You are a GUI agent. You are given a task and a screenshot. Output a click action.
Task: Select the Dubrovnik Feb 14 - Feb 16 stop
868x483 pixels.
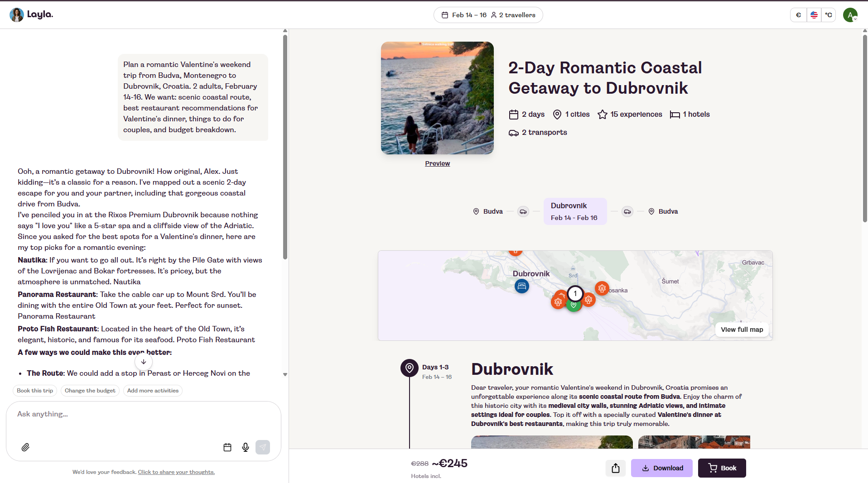point(574,211)
